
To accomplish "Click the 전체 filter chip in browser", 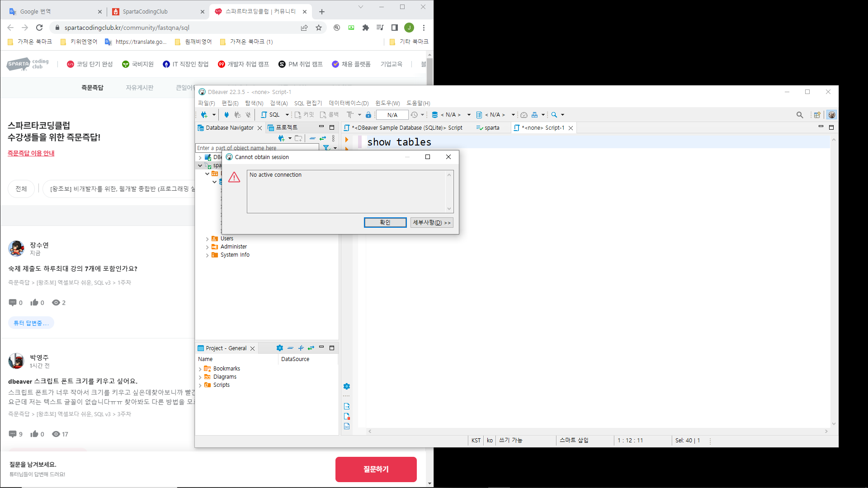I will coord(21,189).
